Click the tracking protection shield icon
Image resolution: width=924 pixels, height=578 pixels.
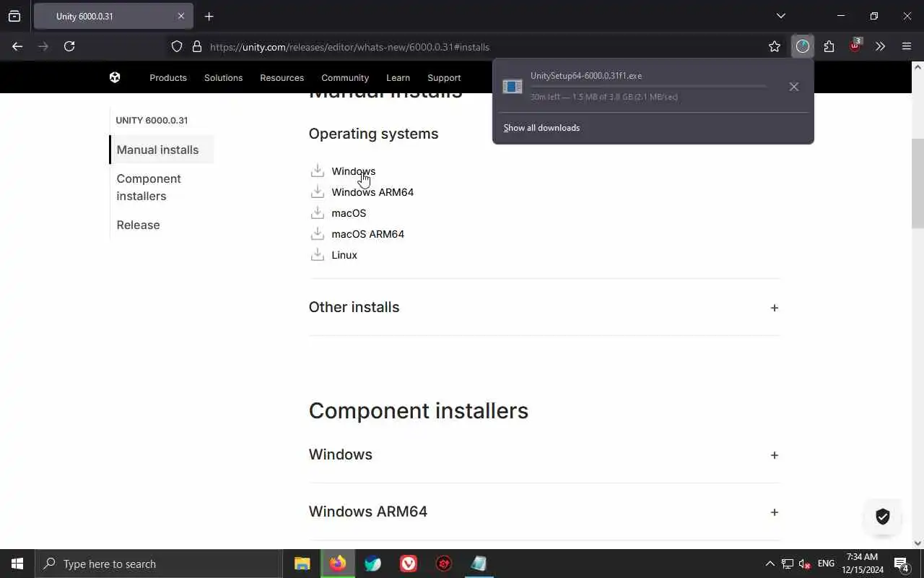tap(177, 46)
